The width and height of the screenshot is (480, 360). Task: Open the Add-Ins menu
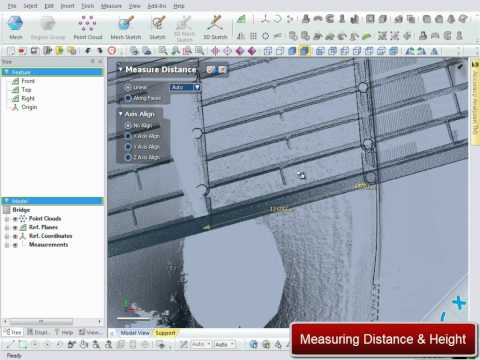click(157, 6)
